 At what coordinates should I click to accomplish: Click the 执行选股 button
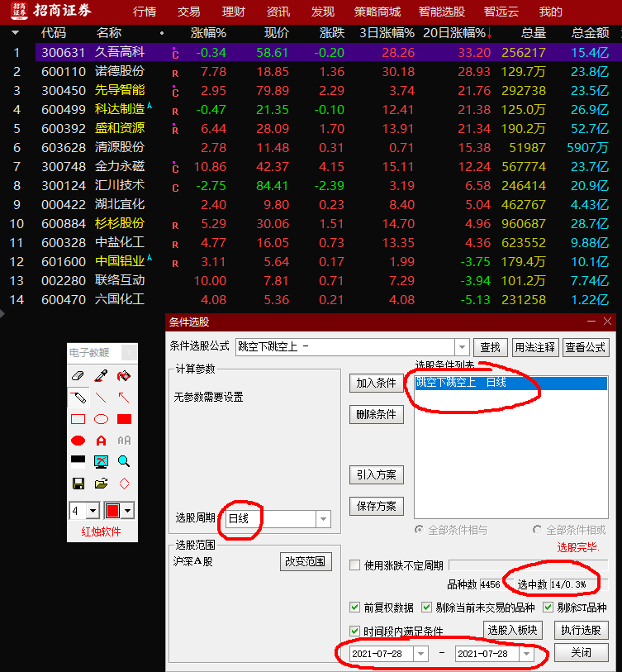[x=581, y=630]
